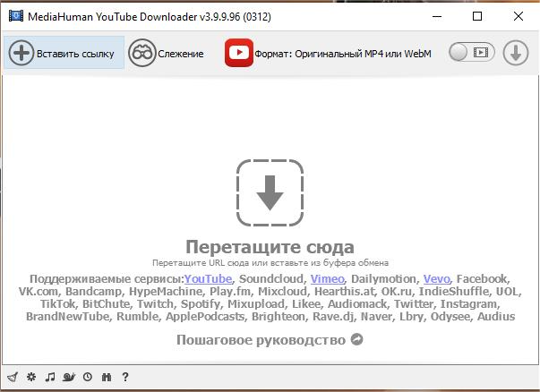Click the arrow circle next to Пошаговое руководство
The height and width of the screenshot is (392, 540).
click(356, 339)
